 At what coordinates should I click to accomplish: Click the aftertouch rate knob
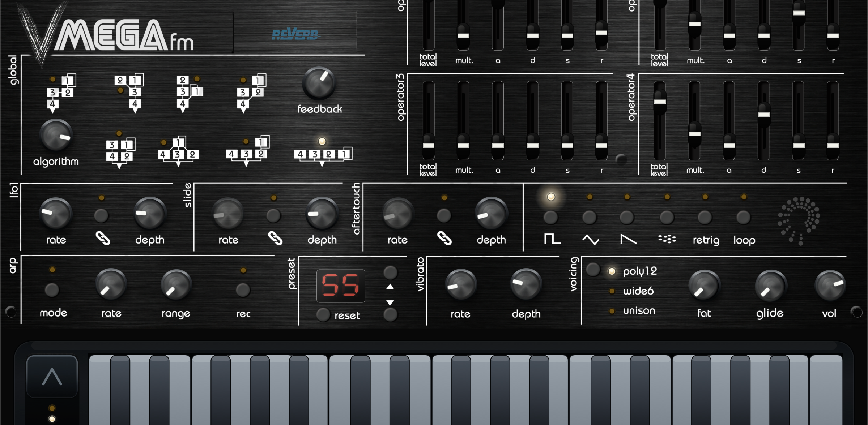click(x=397, y=214)
